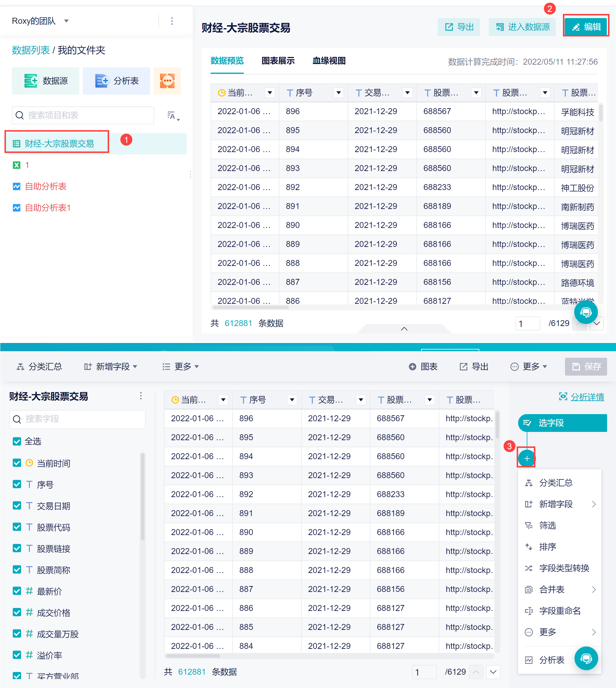
Task: Click the 数据列表 breadcrumb link
Action: point(31,50)
